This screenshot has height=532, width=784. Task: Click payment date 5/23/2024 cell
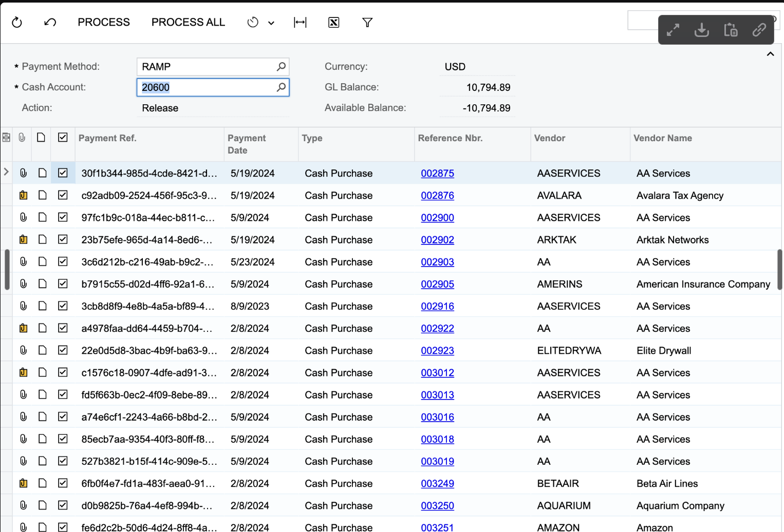(x=253, y=262)
